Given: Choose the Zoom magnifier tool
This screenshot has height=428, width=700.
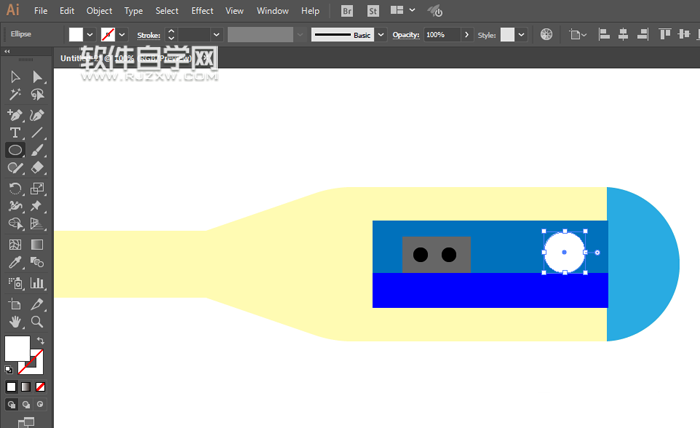Looking at the screenshot, I should [x=38, y=322].
